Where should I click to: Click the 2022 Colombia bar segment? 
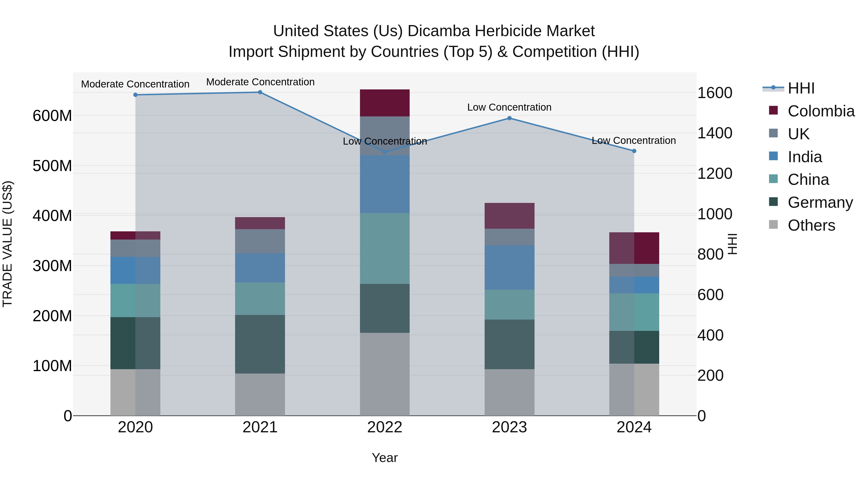coord(385,103)
